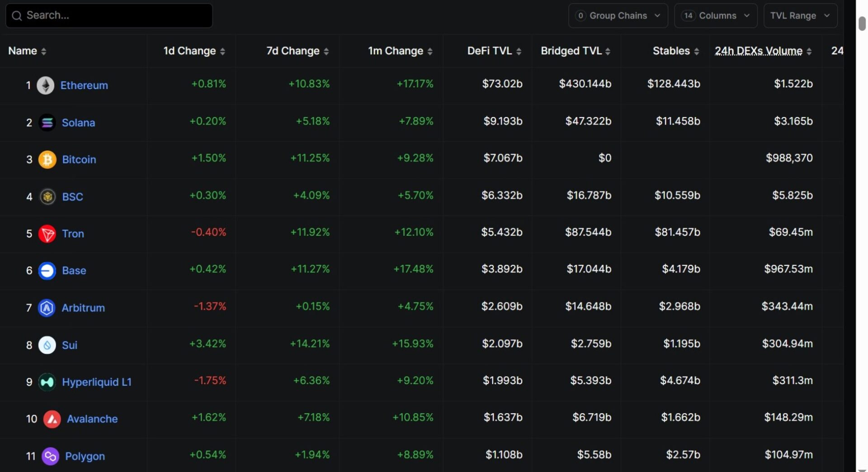Sort by 7d Change arrows icon
Viewport: 868px width, 472px height.
coord(326,51)
